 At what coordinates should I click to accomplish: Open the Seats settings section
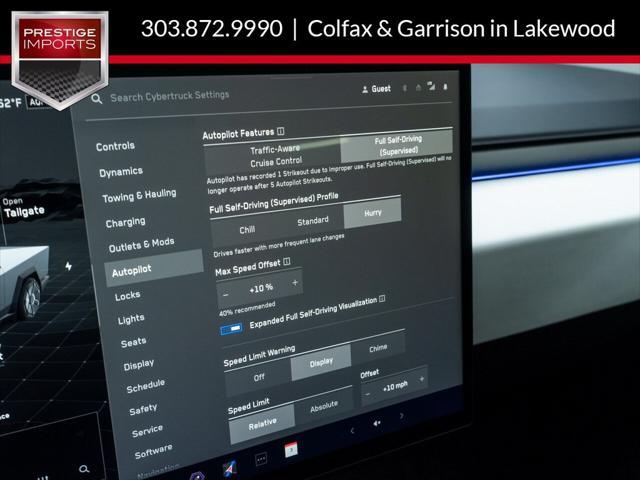[x=133, y=342]
